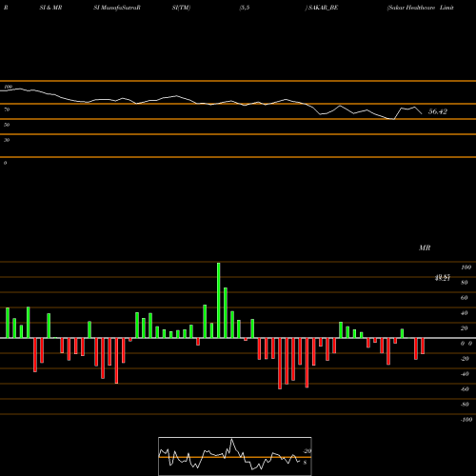Click the -80 label on MR axis
Image resolution: width=476 pixels, height=476 pixels.
coord(465,405)
